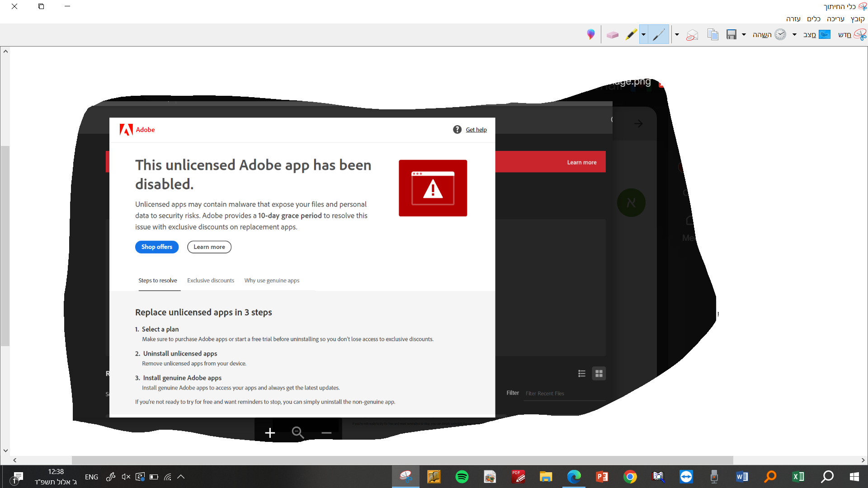868x488 pixels.
Task: Open the Help (עזרה) menu
Action: (x=793, y=19)
